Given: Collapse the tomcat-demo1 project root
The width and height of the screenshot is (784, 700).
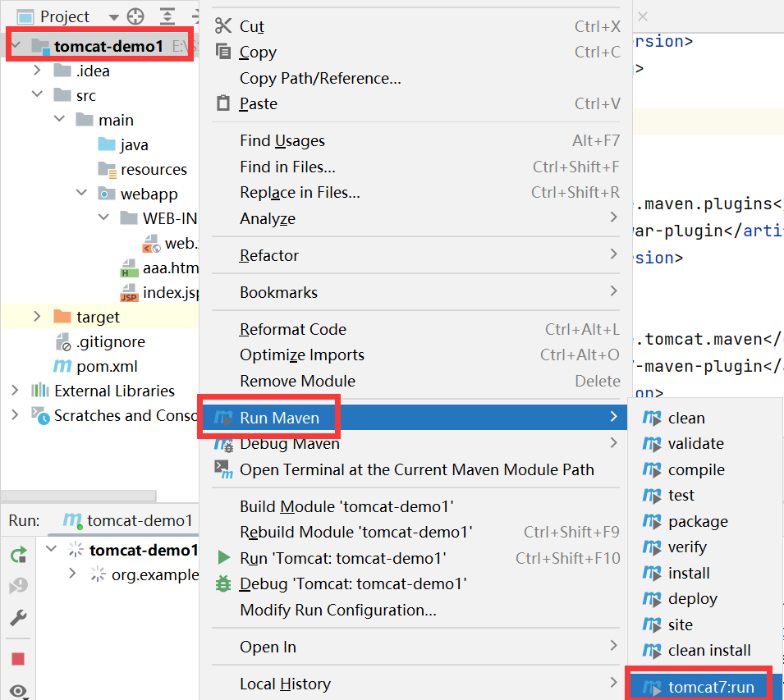Looking at the screenshot, I should [x=16, y=46].
